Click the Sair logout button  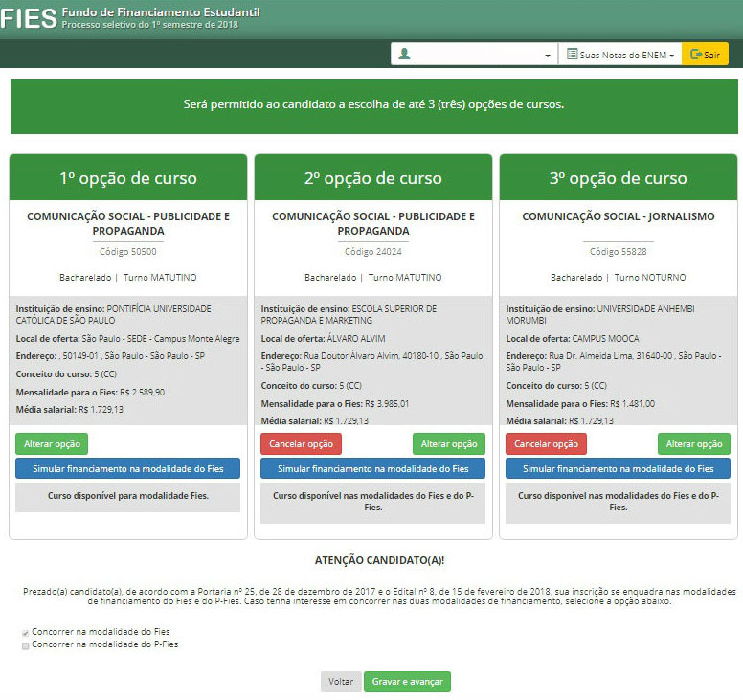coord(705,54)
